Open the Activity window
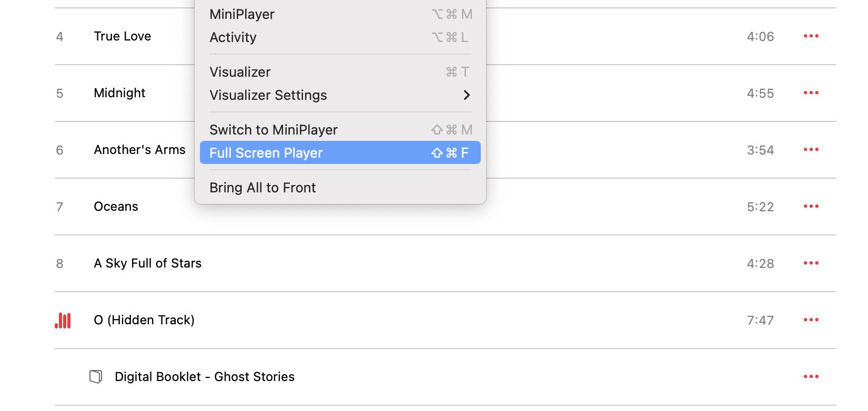The image size is (868, 411). pos(233,37)
